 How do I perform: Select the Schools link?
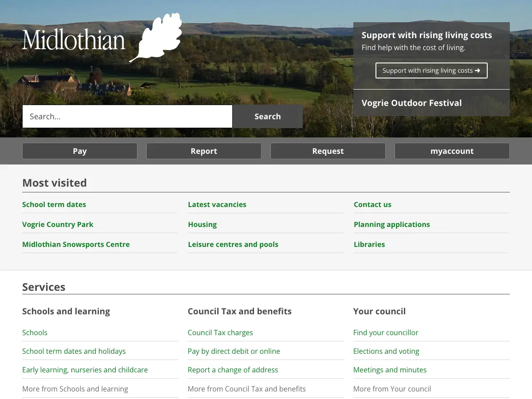tap(35, 332)
